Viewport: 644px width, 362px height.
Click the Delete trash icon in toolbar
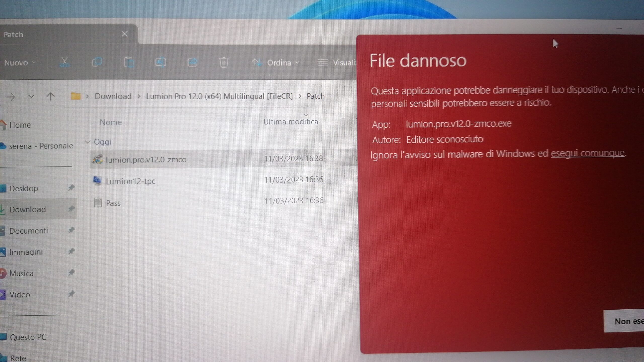click(x=224, y=62)
